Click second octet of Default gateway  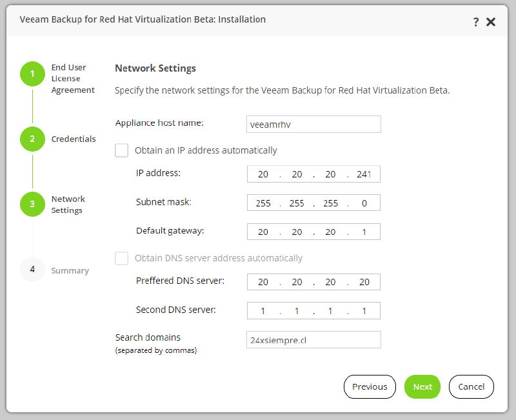coord(297,232)
